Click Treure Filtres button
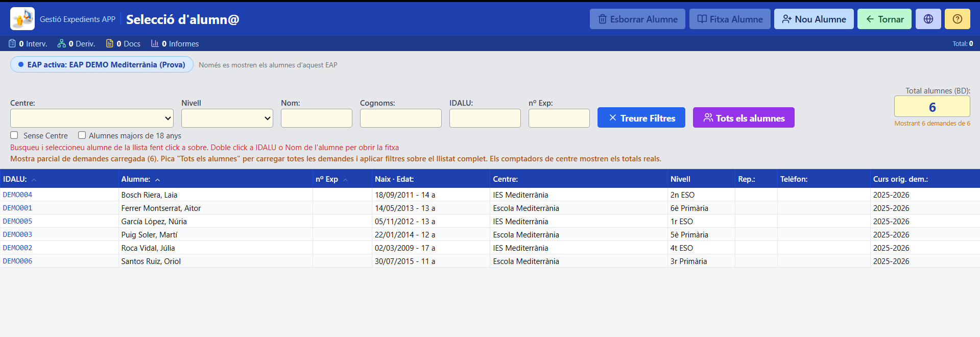The image size is (980, 337). click(641, 117)
